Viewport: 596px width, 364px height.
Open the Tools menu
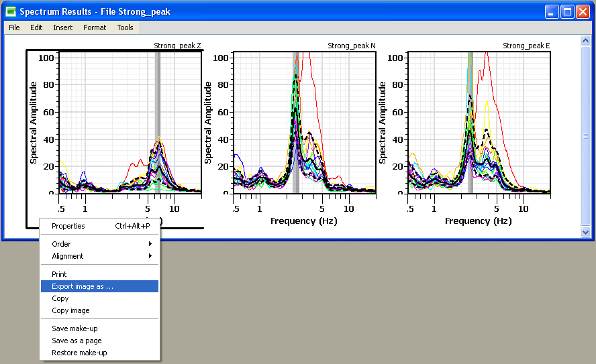point(125,27)
